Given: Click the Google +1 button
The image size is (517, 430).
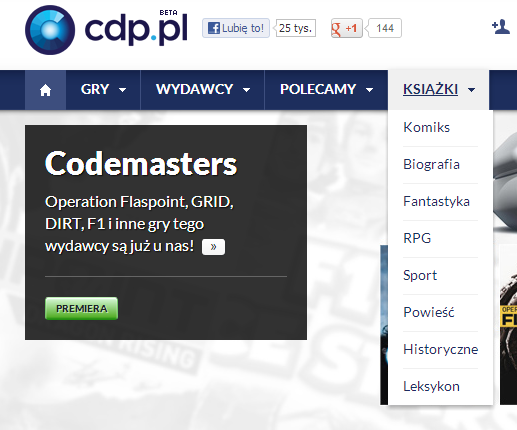Looking at the screenshot, I should pos(347,28).
